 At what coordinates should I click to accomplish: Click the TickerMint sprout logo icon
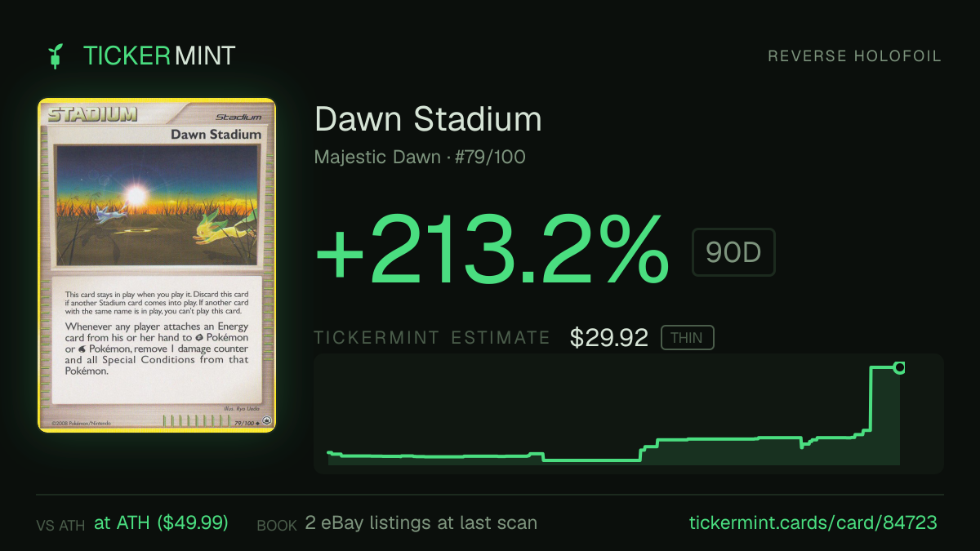click(56, 56)
